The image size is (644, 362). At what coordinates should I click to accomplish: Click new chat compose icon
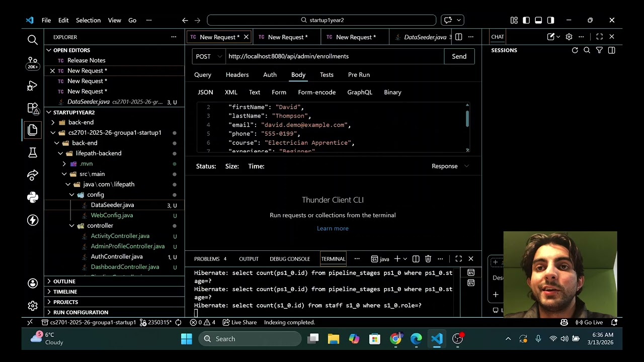click(x=551, y=37)
